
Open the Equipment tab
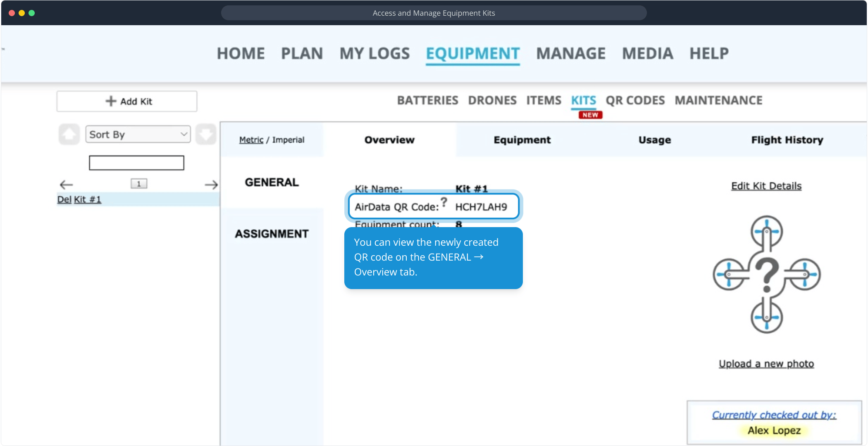tap(522, 140)
